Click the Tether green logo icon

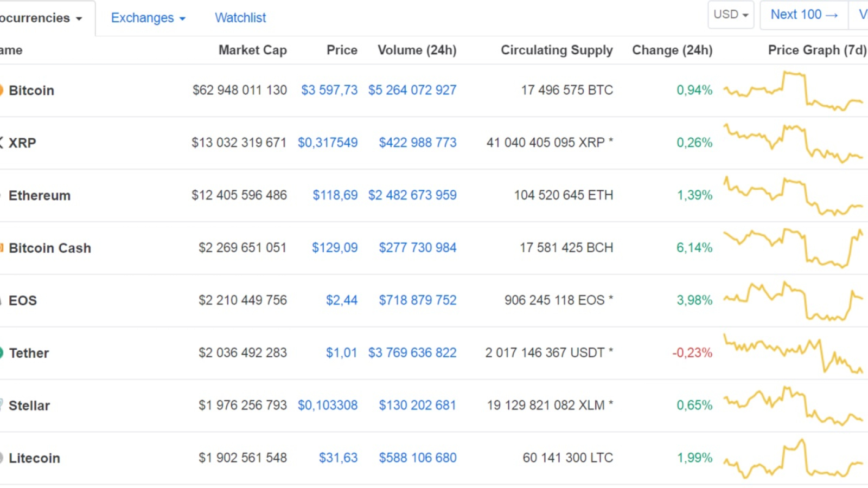(x=2, y=353)
